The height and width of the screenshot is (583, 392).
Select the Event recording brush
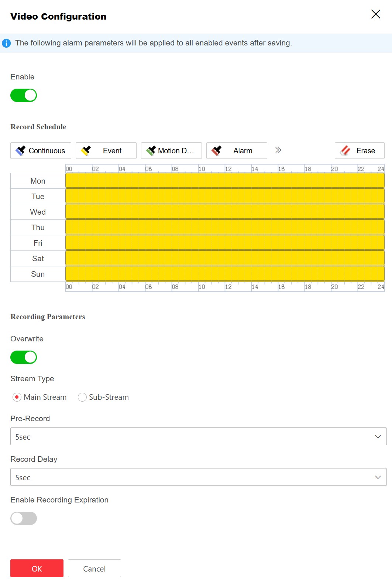(x=106, y=151)
